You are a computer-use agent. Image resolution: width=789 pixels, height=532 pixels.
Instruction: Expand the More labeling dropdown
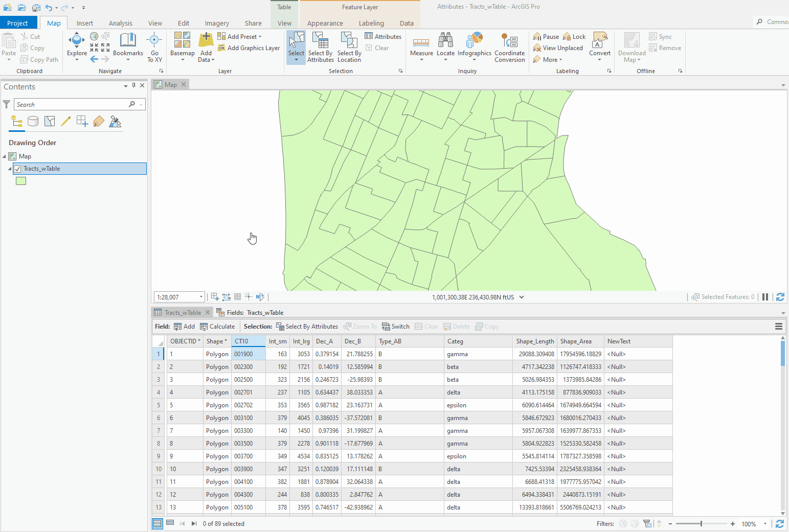548,60
